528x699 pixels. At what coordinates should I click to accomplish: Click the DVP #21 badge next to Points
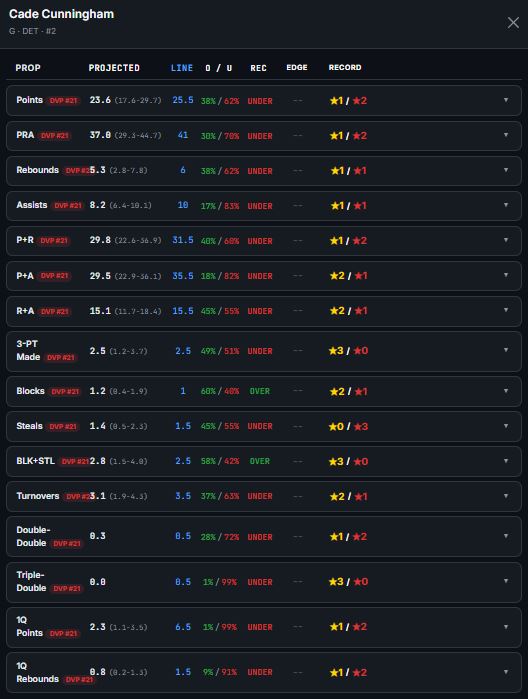pyautogui.click(x=63, y=101)
